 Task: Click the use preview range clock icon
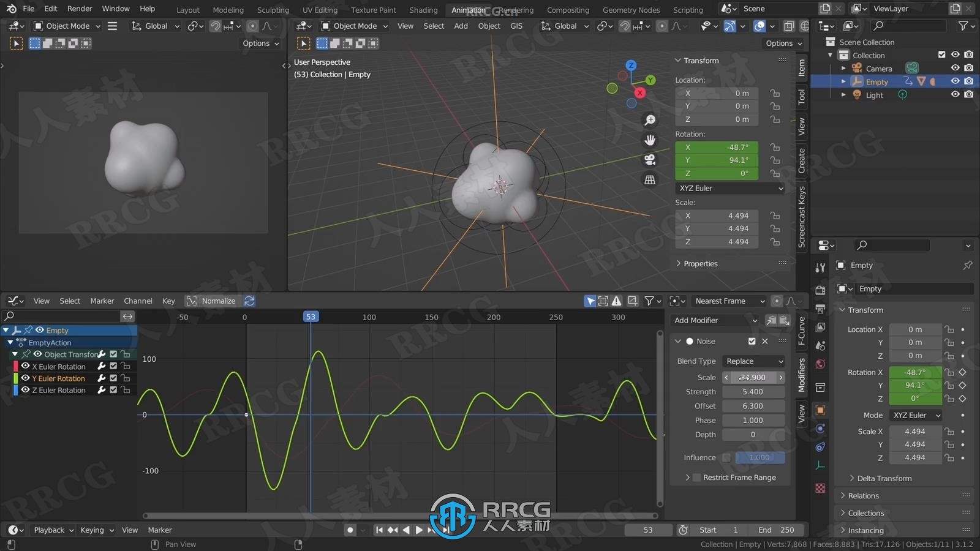683,530
